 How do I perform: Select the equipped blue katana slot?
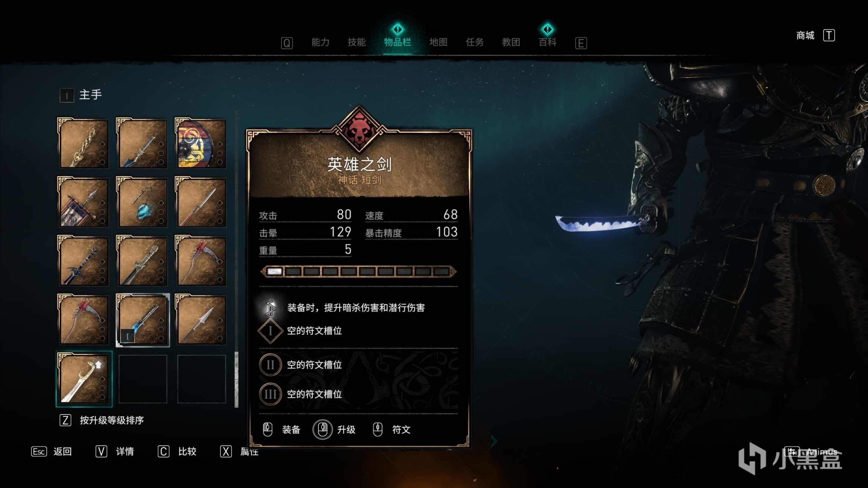(142, 320)
